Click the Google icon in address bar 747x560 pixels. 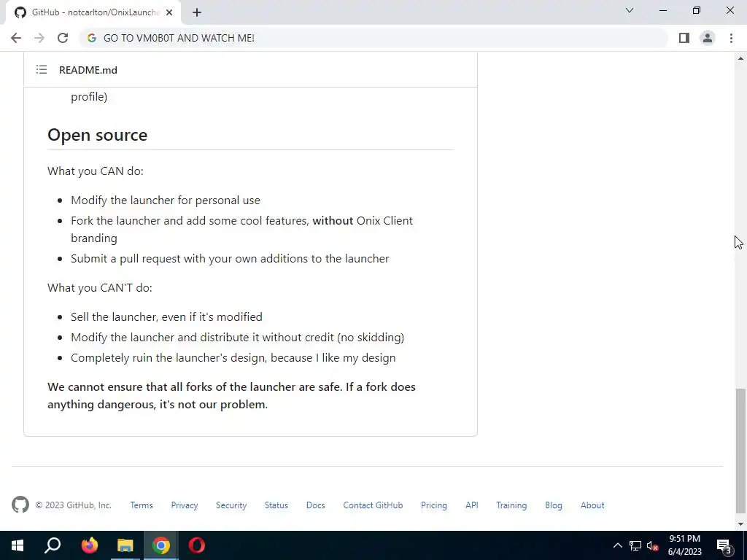[x=92, y=38]
